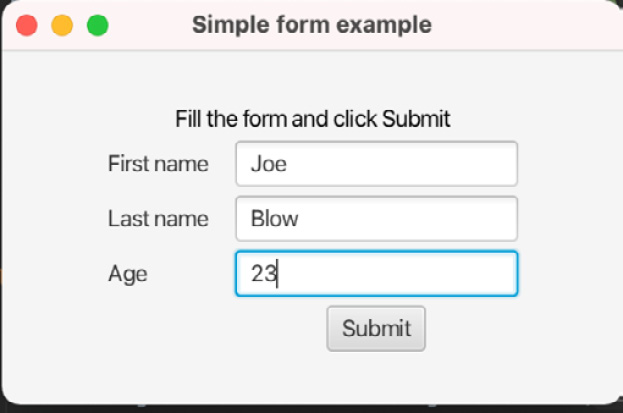Focus the Last name input field

[377, 219]
